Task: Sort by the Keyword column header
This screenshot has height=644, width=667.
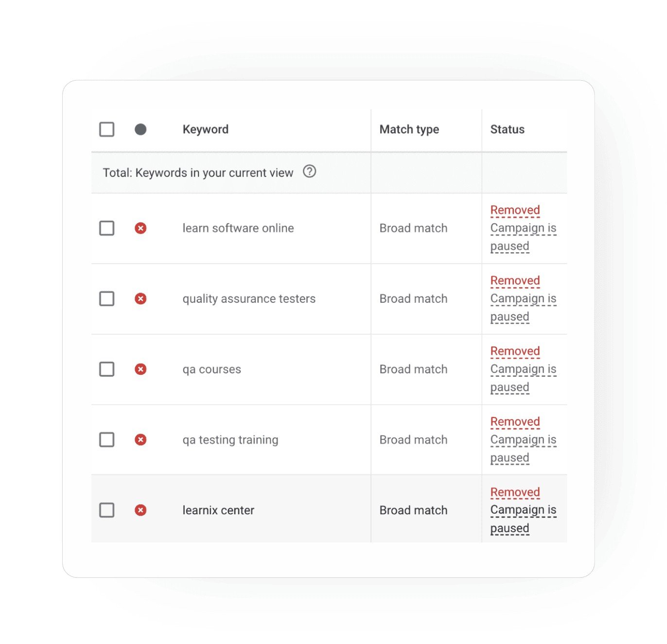Action: pos(206,129)
